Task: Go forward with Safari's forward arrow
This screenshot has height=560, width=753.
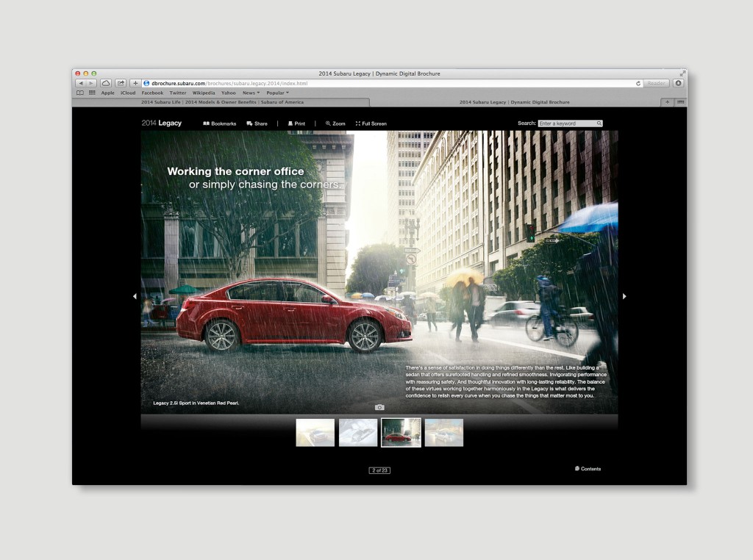Action: click(90, 84)
